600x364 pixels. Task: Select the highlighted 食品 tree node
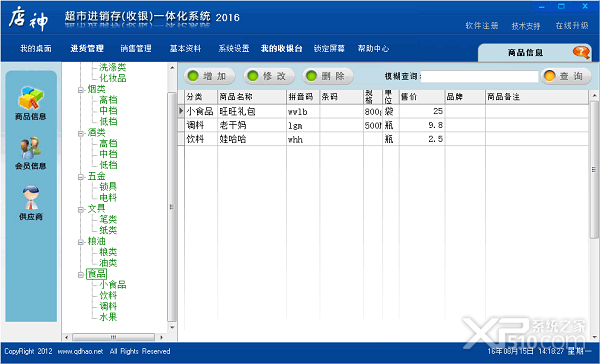(96, 274)
